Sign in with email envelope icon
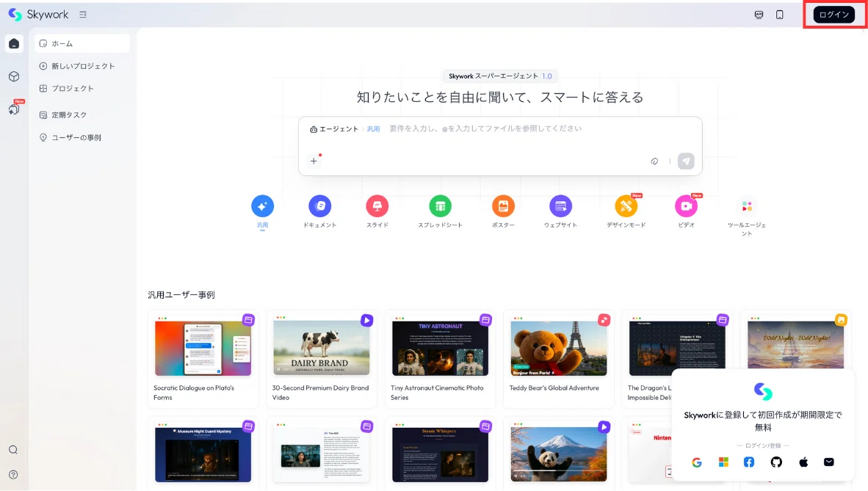The width and height of the screenshot is (868, 491). [x=828, y=462]
